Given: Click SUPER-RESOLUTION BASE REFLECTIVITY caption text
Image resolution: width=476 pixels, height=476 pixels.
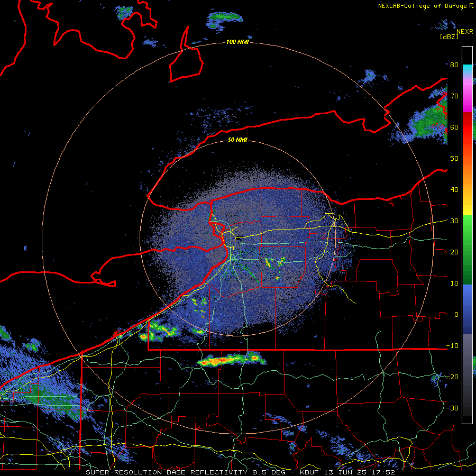Looking at the screenshot, I should coord(166,472).
